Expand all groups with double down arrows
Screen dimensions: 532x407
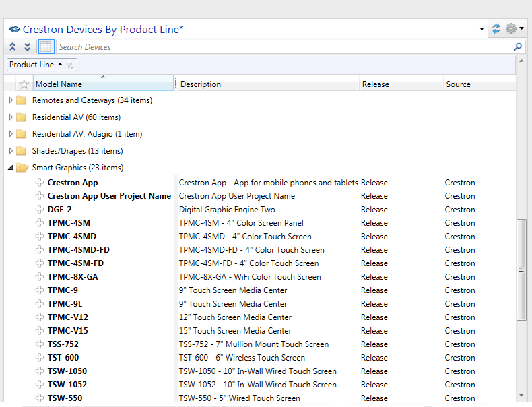tap(28, 47)
